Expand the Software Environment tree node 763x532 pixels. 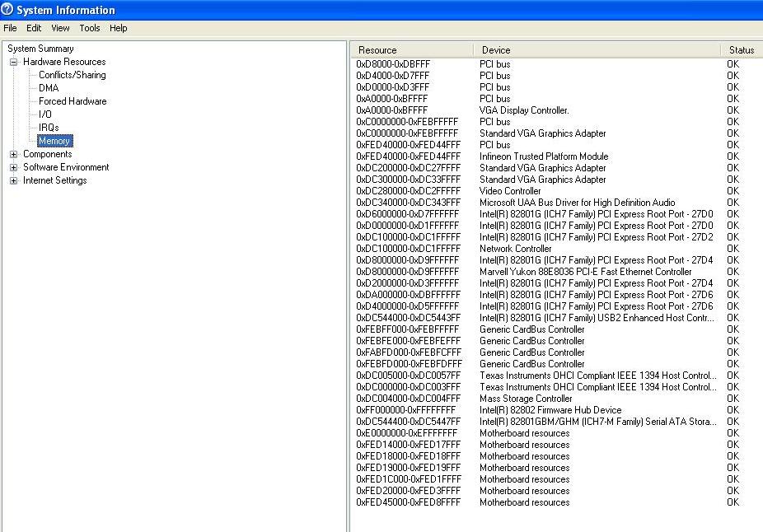point(14,167)
